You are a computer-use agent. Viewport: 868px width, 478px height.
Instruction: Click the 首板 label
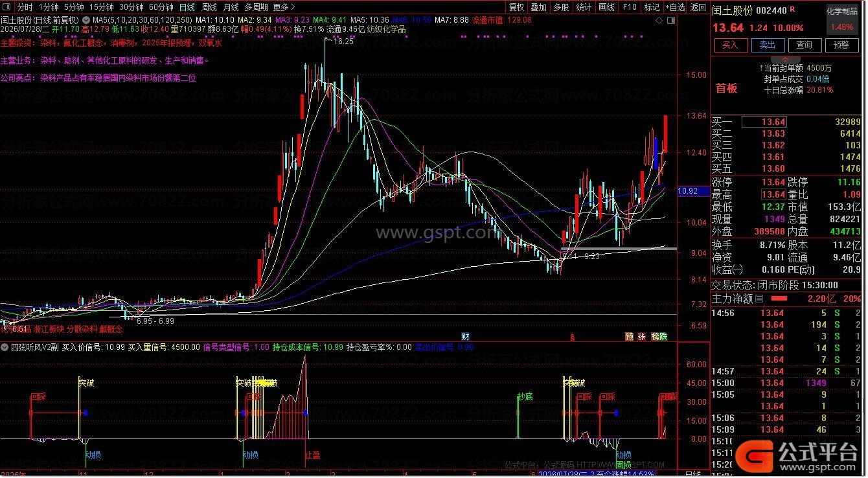pyautogui.click(x=727, y=89)
